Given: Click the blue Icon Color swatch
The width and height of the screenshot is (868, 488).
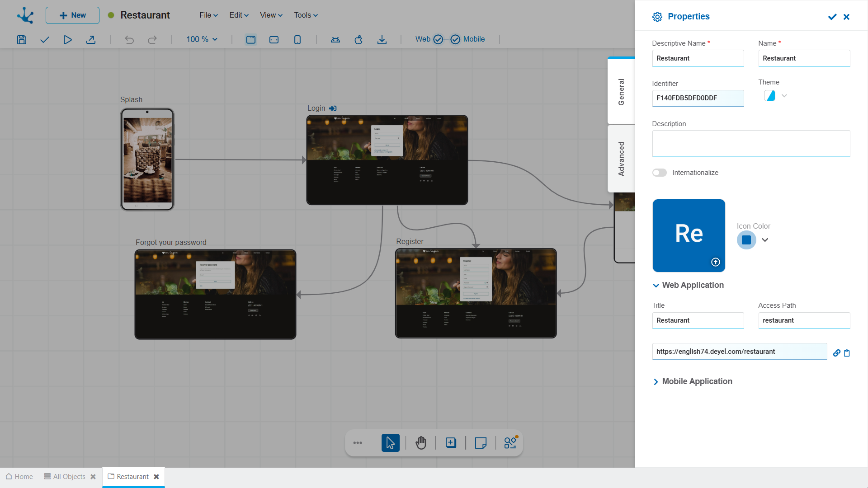Looking at the screenshot, I should point(746,240).
